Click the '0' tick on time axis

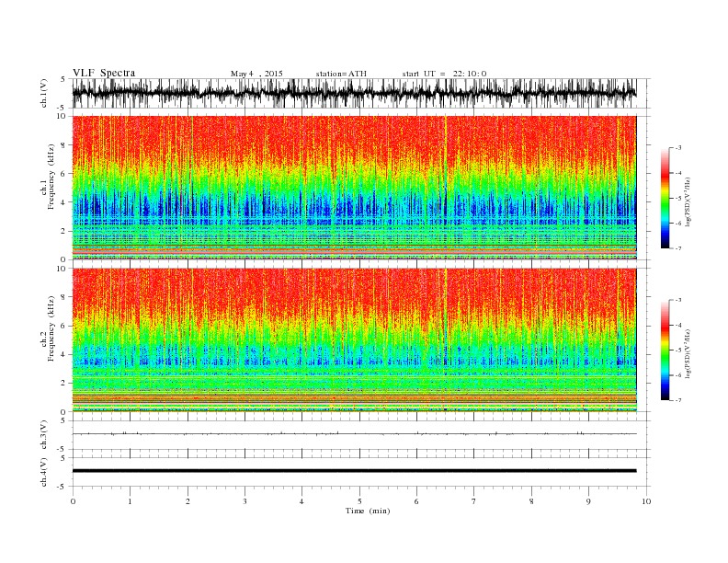[73, 501]
